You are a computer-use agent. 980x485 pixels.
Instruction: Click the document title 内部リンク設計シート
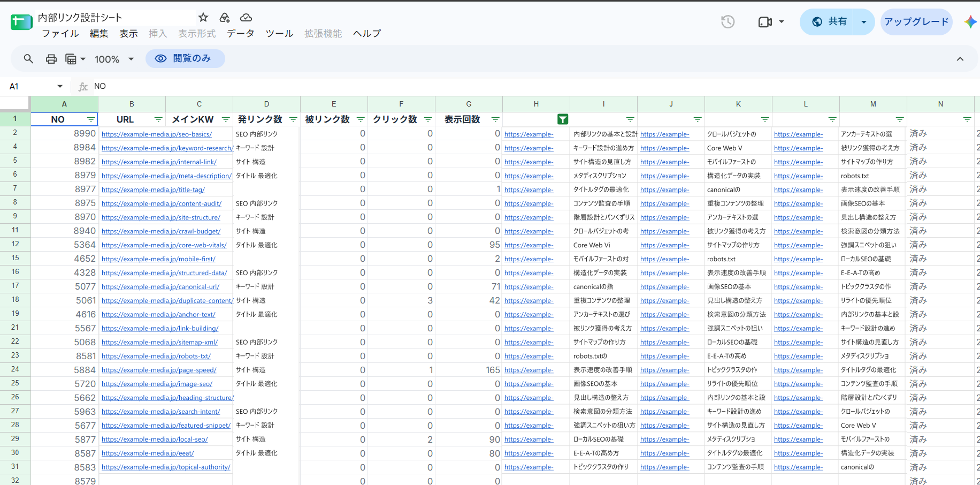[x=80, y=18]
